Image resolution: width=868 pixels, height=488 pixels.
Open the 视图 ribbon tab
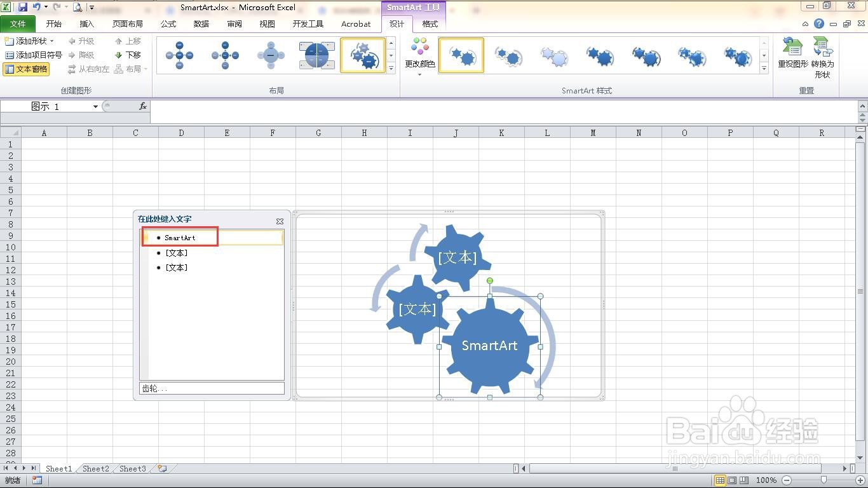click(268, 24)
